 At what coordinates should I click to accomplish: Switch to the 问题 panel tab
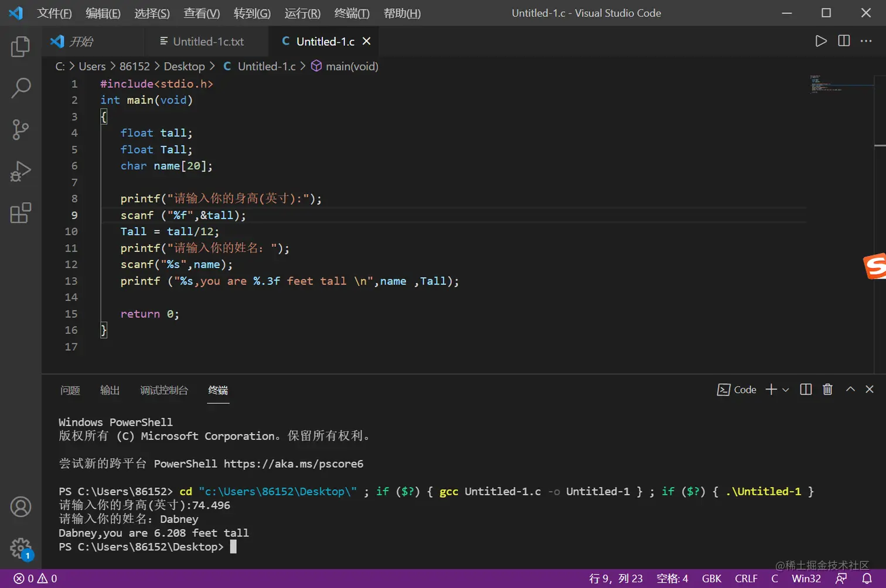70,390
